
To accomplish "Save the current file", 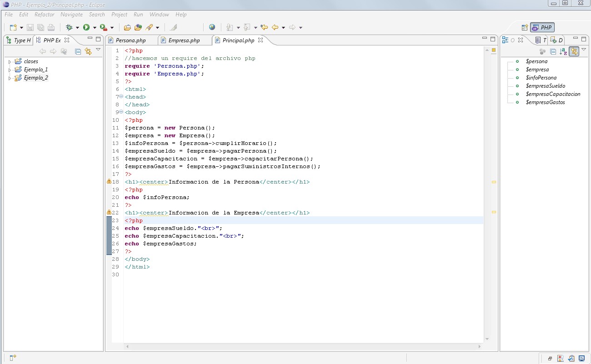I will pyautogui.click(x=30, y=27).
